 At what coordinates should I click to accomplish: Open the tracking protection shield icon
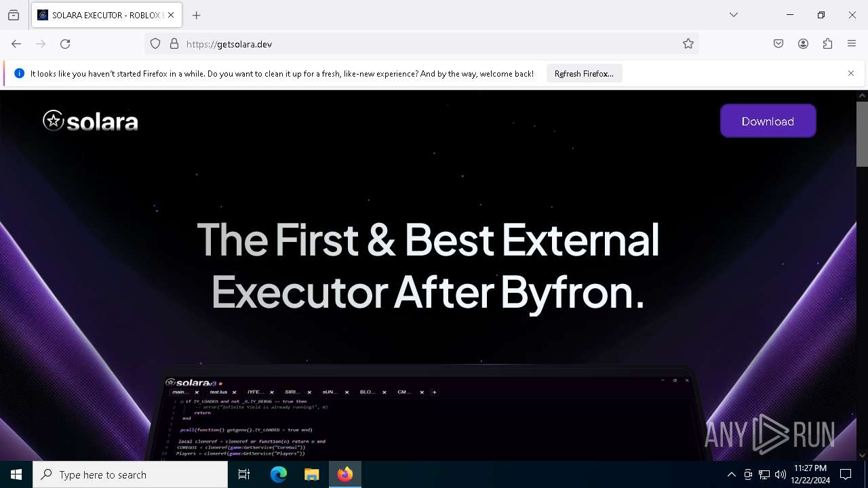coord(155,44)
